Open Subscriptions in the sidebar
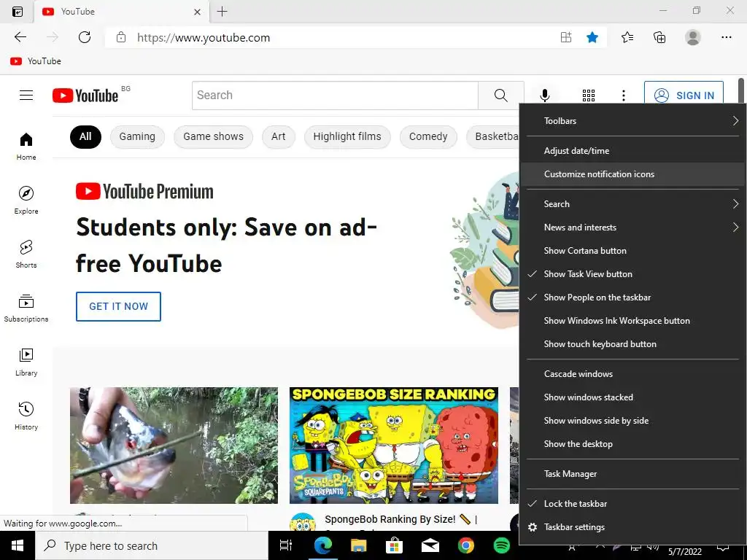Image resolution: width=747 pixels, height=560 pixels. pyautogui.click(x=26, y=308)
